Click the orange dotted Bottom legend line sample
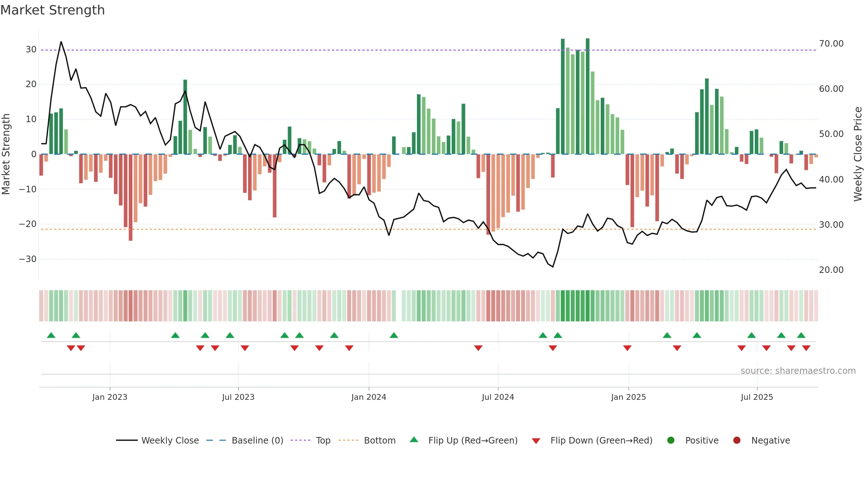868x488 pixels. [348, 440]
